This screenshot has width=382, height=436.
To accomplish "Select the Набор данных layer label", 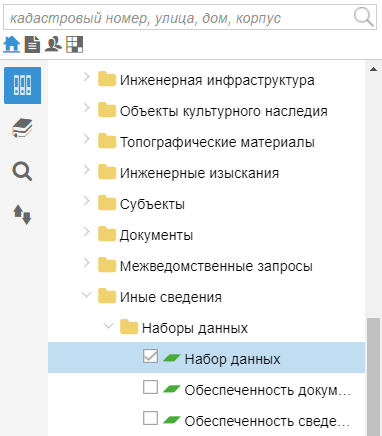I will (233, 359).
